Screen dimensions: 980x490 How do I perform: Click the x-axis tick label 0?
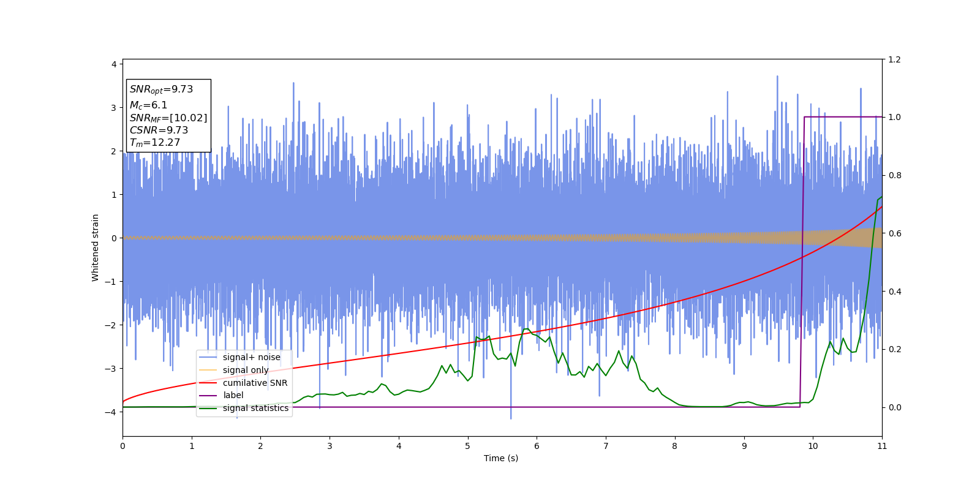click(x=123, y=446)
